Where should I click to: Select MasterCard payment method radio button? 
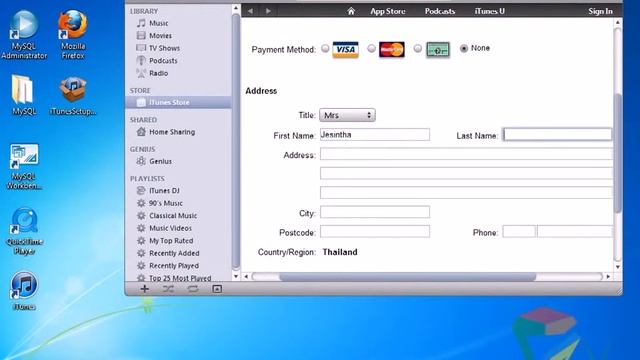pos(371,48)
